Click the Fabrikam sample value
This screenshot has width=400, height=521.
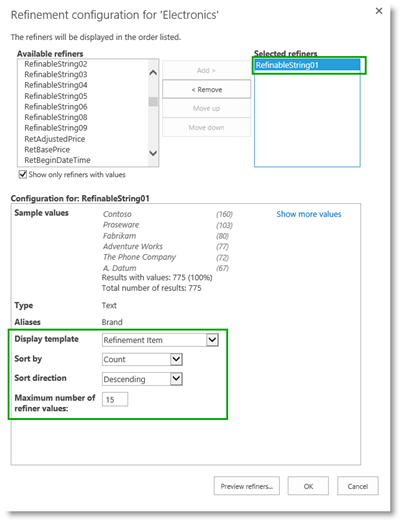(x=119, y=236)
